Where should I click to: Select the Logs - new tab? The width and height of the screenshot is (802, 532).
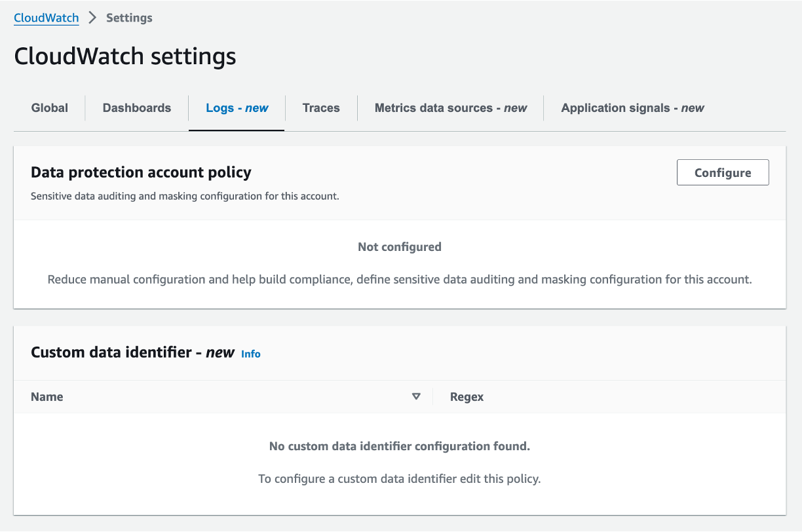coord(237,108)
